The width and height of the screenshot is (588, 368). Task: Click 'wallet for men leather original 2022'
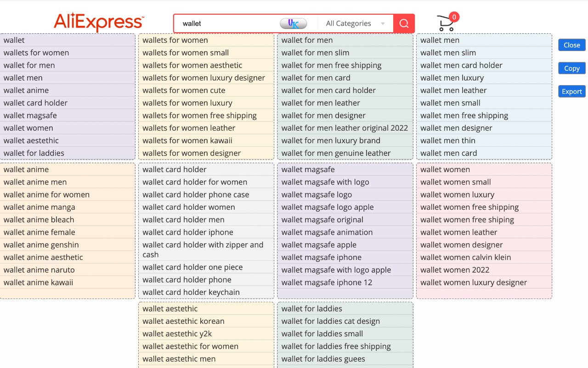click(345, 128)
